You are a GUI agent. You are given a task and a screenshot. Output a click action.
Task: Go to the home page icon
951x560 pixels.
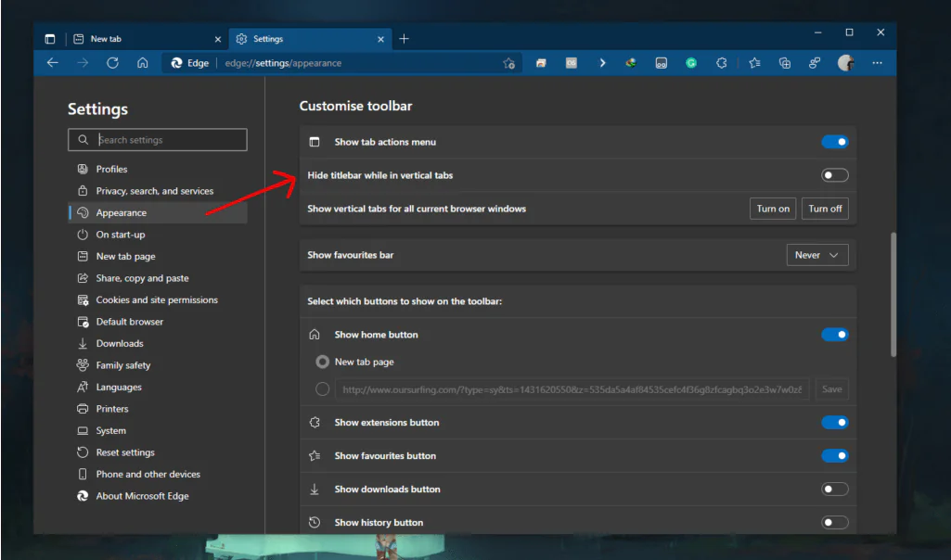tap(142, 63)
